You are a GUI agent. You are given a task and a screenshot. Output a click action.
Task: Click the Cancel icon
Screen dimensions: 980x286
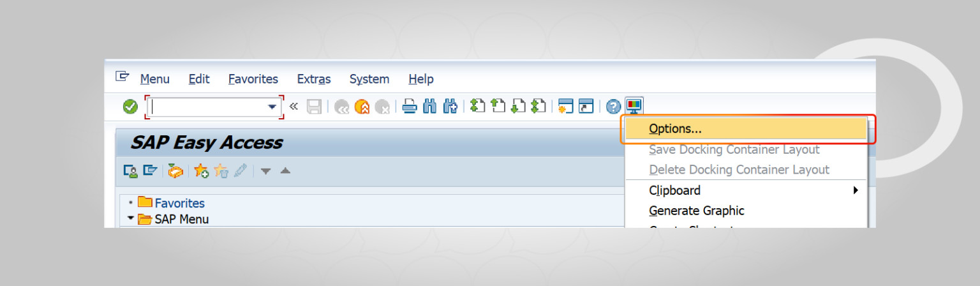382,107
